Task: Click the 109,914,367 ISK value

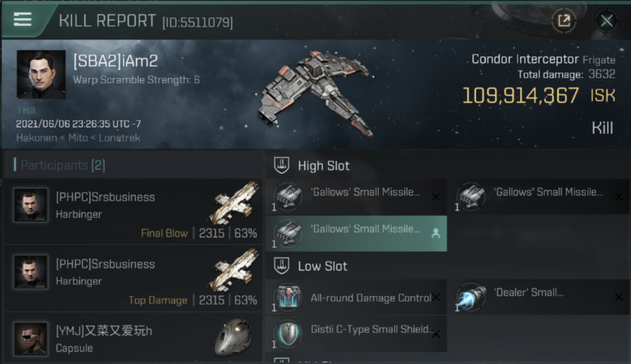Action: coord(538,96)
